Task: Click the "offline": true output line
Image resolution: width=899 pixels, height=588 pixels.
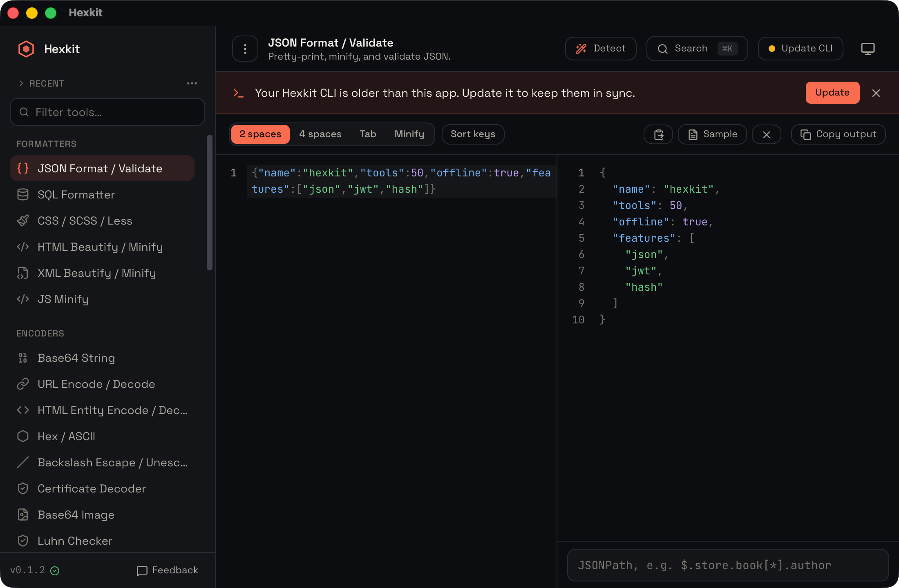Action: (x=662, y=222)
